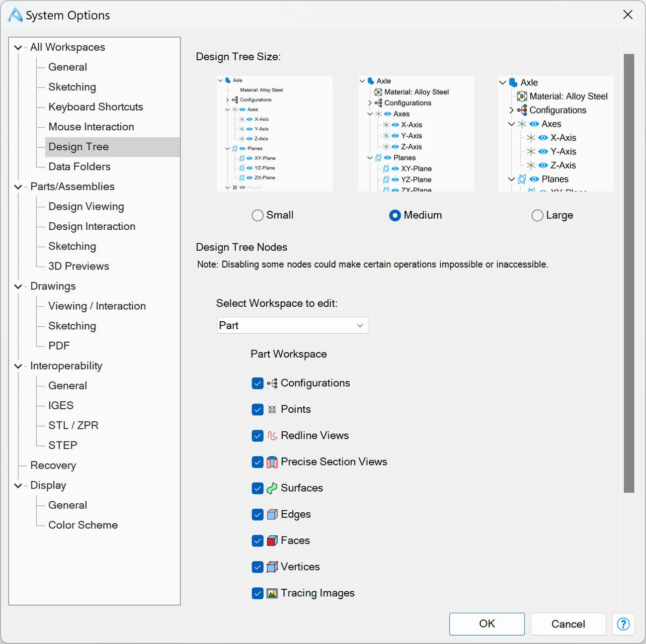
Task: Click the Cancel button
Action: [568, 624]
